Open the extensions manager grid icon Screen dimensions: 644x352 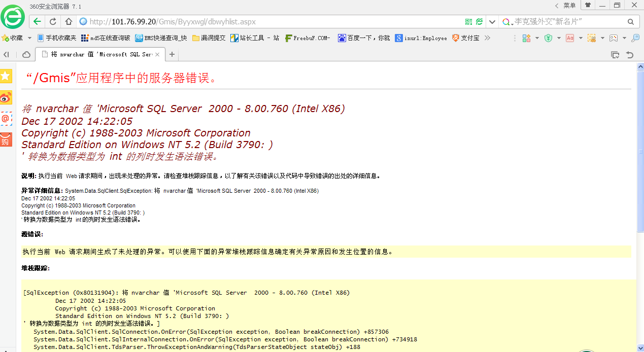point(526,38)
